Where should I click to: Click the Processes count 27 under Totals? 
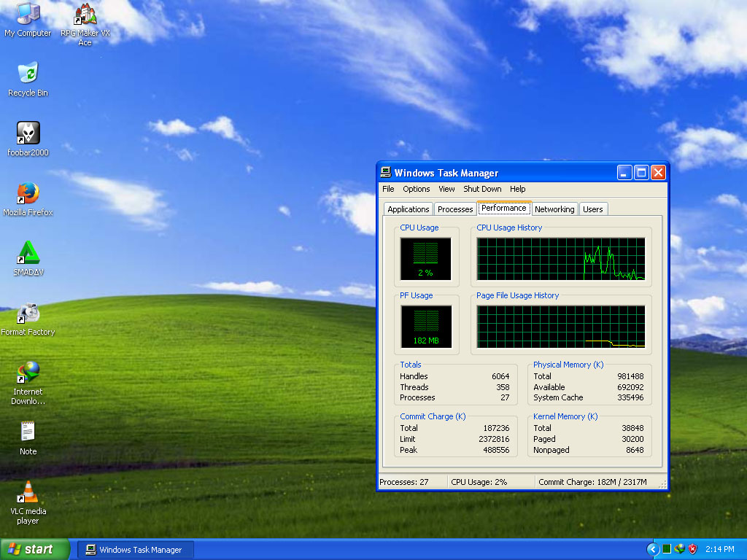(x=505, y=397)
